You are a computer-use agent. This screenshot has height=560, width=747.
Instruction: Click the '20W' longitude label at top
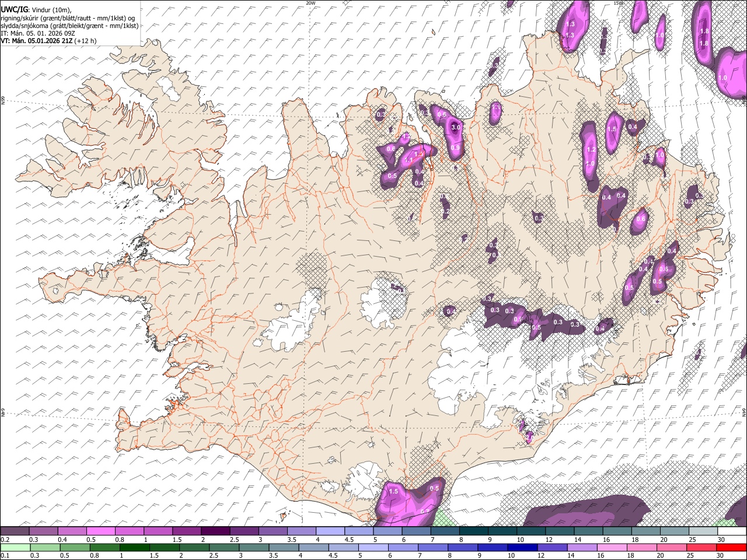[310, 3]
